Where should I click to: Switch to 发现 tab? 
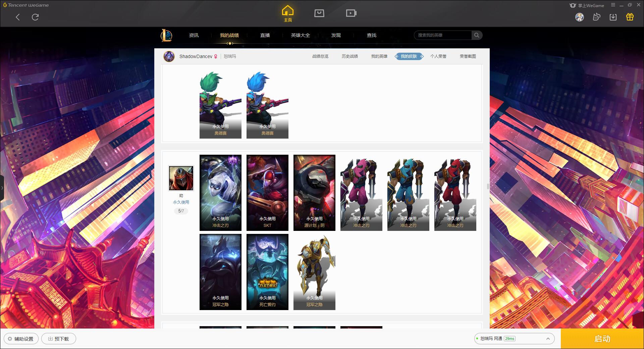336,35
